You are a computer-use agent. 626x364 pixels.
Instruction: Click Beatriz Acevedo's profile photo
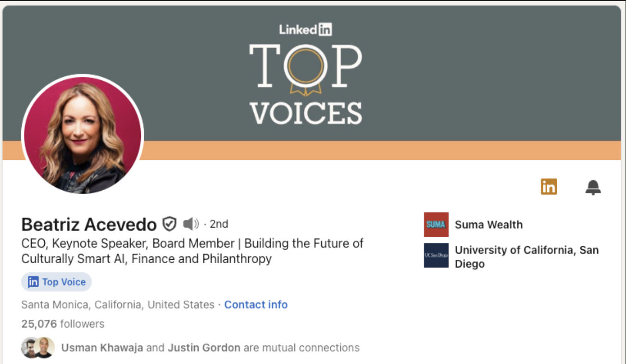[83, 135]
